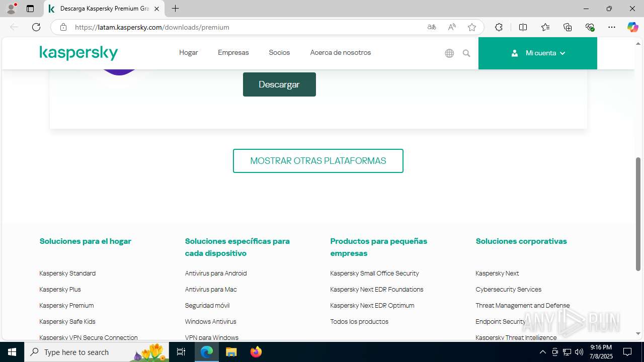The height and width of the screenshot is (362, 644).
Task: Open the favorites list icon
Action: (545, 27)
